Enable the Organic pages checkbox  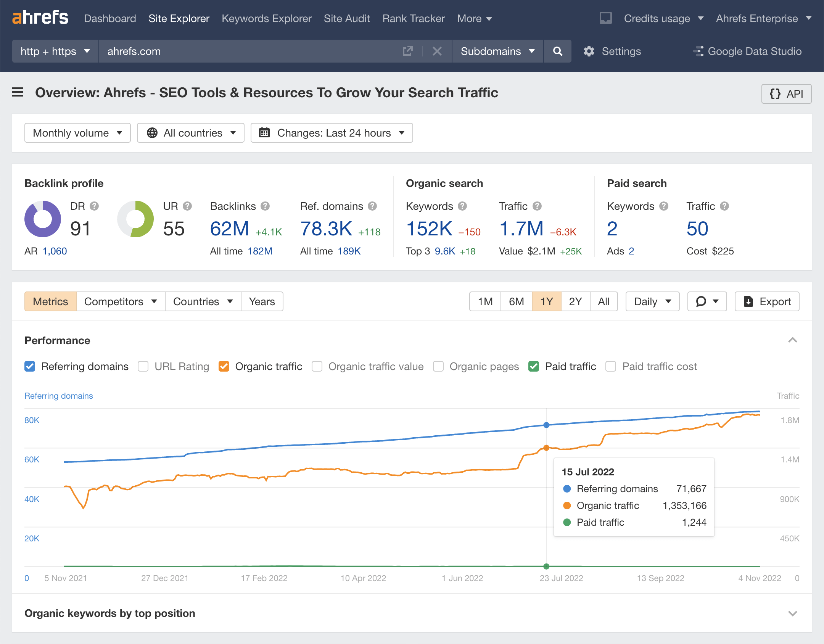438,366
